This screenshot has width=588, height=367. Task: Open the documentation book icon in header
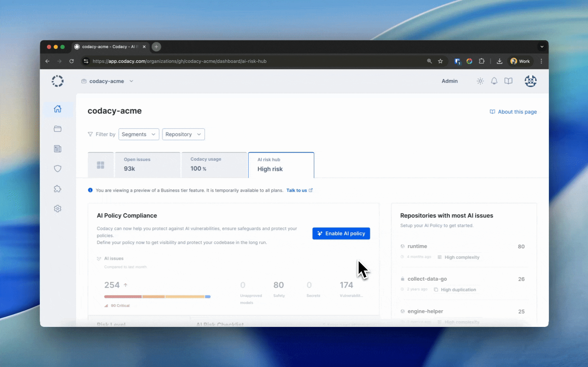tap(508, 81)
